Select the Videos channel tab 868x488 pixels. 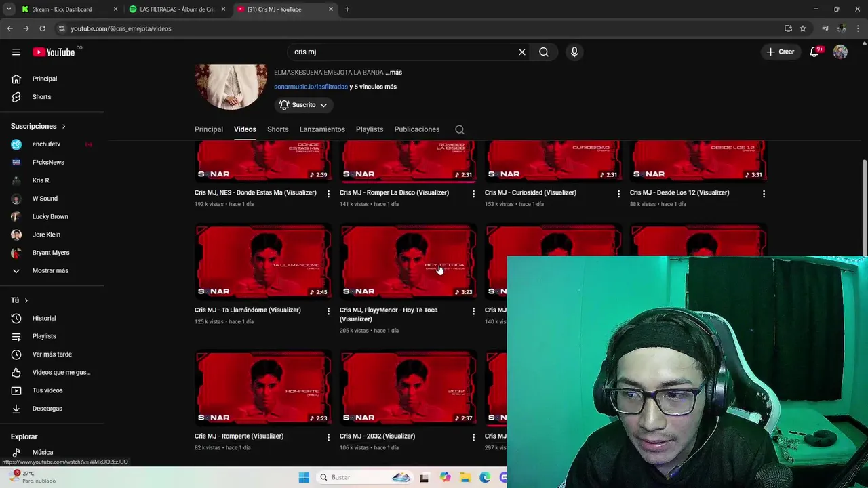tap(245, 129)
